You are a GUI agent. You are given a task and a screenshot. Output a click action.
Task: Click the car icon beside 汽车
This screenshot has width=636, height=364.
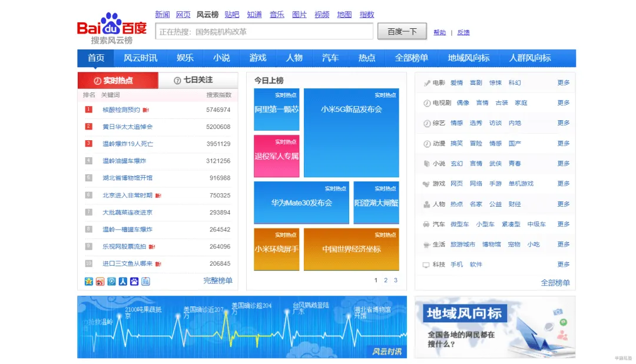click(426, 224)
